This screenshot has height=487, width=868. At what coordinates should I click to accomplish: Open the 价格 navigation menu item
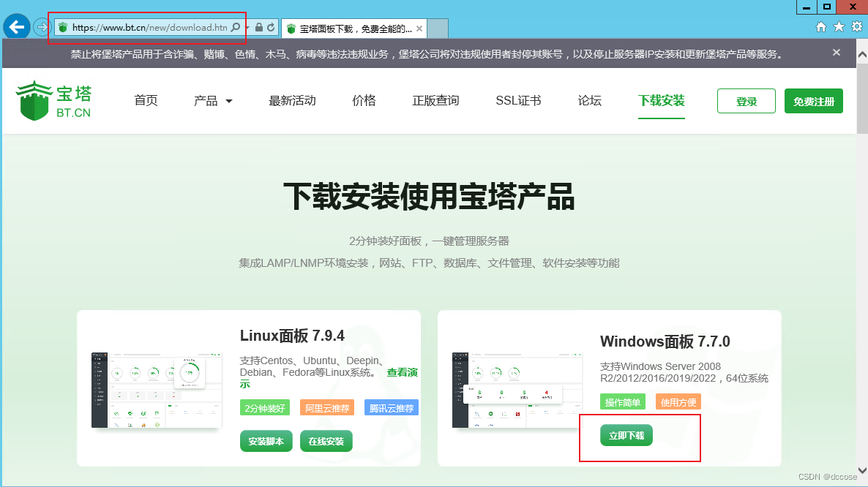tap(364, 101)
